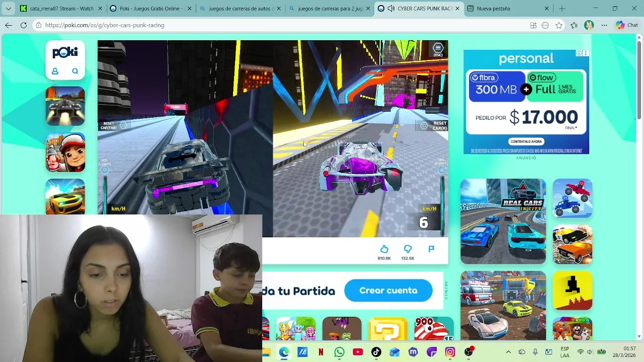Viewport: 644px width, 362px height.
Task: Mute audio on Cyber Cars tab
Action: click(391, 9)
